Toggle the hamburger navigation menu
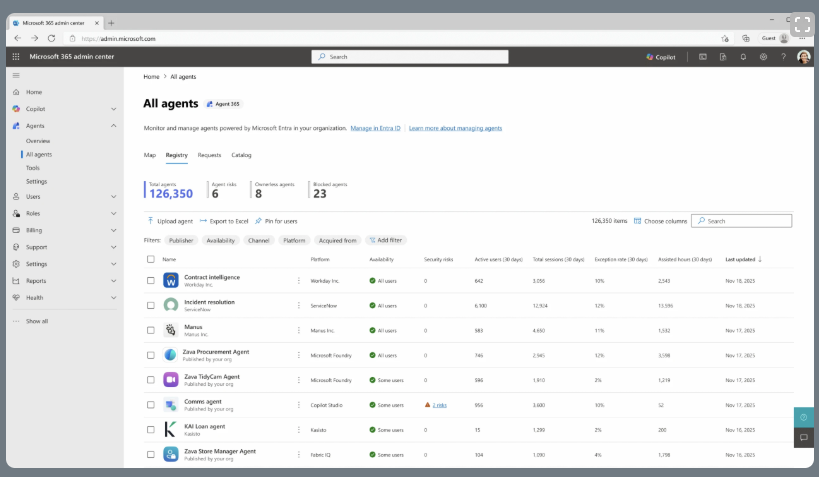The height and width of the screenshot is (477, 819). pyautogui.click(x=16, y=75)
